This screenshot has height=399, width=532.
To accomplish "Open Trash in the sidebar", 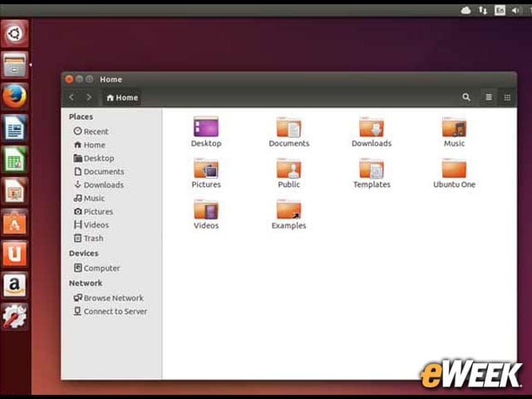I will pyautogui.click(x=89, y=239).
